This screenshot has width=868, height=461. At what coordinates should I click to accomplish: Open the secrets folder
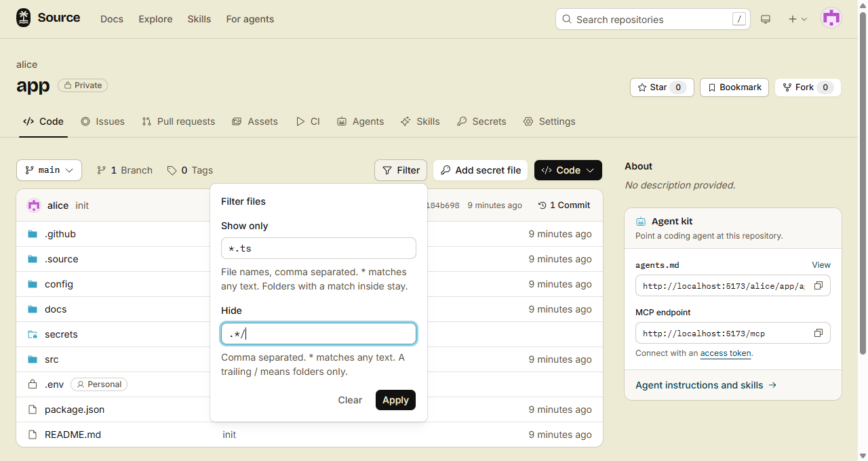click(61, 334)
